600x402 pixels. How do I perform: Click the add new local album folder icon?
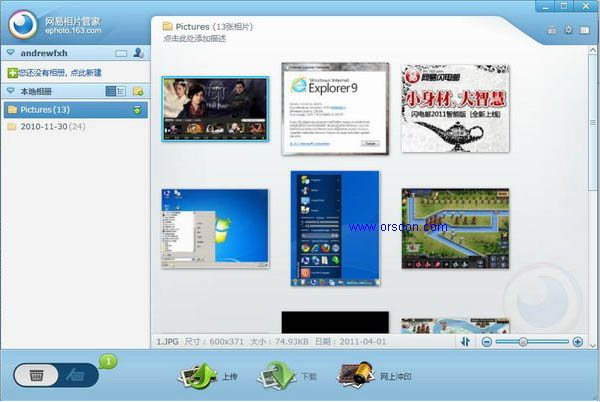pos(138,91)
